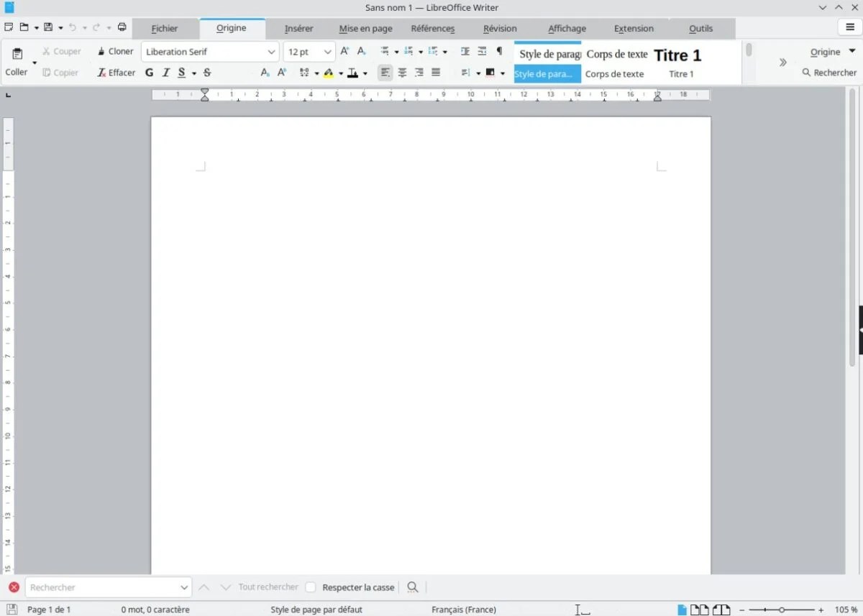Viewport: 863px width, 616px height.
Task: Click the paragraph background color icon
Action: pos(490,73)
